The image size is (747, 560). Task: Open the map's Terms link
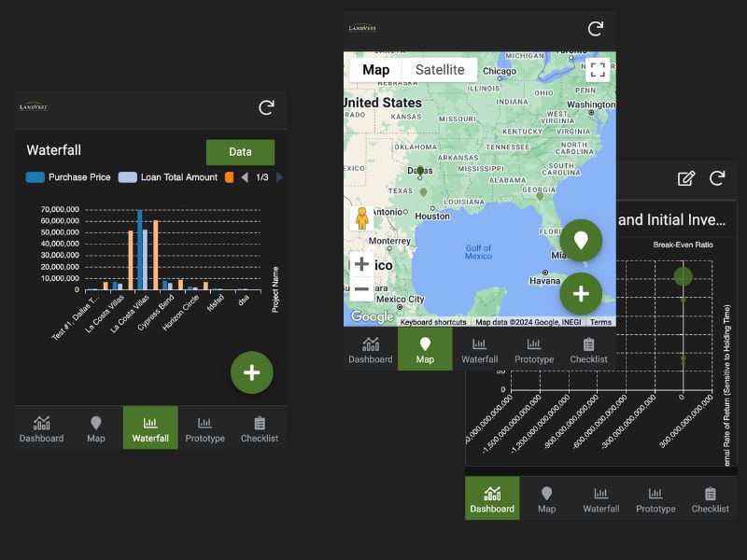point(600,322)
